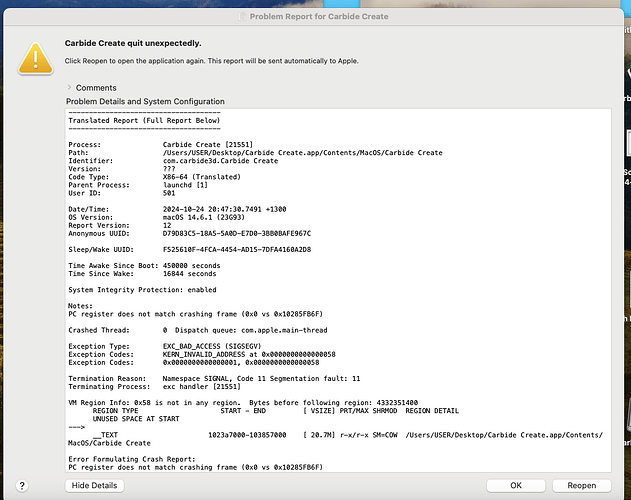
Task: Click 'Translated Report (Full Report Below)' line
Action: tap(144, 120)
